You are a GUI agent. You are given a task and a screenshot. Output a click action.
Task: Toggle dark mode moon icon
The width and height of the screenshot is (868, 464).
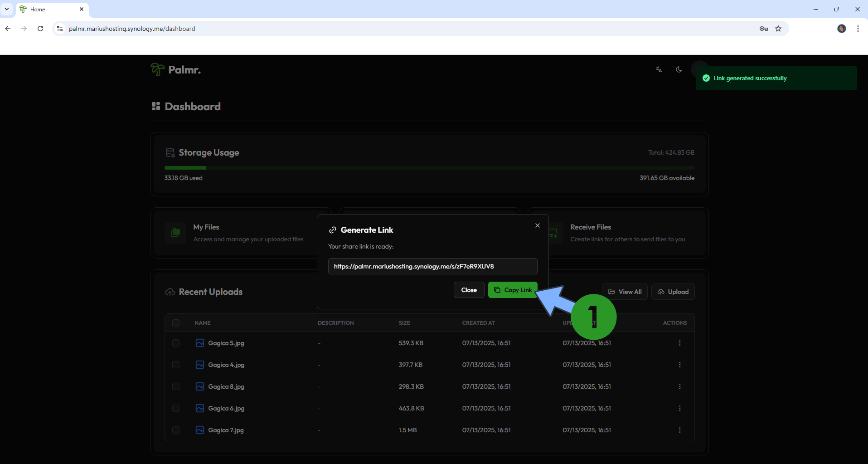pos(679,69)
